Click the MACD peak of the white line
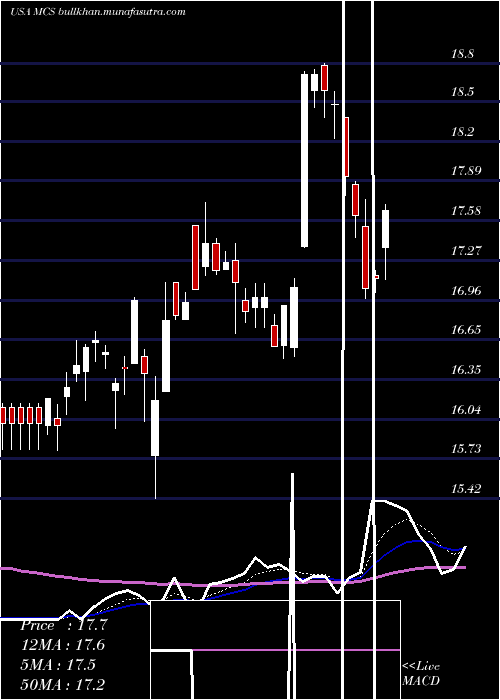500x700 pixels. (379, 502)
